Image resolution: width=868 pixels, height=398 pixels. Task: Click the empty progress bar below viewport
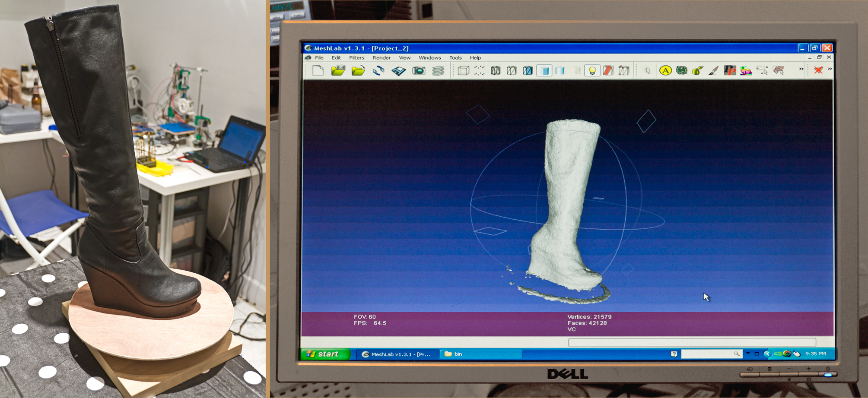pyautogui.click(x=692, y=342)
